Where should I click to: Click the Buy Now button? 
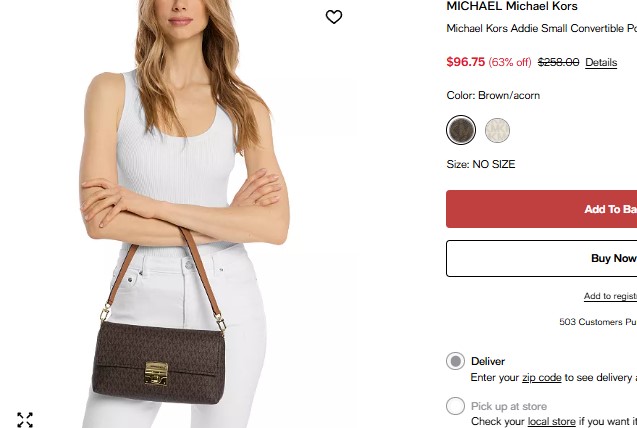coord(542,258)
